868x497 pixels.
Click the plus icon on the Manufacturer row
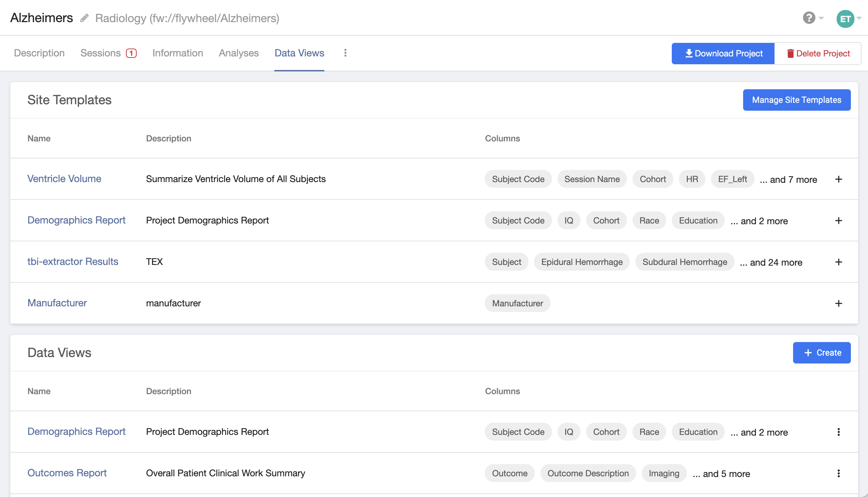pyautogui.click(x=839, y=303)
